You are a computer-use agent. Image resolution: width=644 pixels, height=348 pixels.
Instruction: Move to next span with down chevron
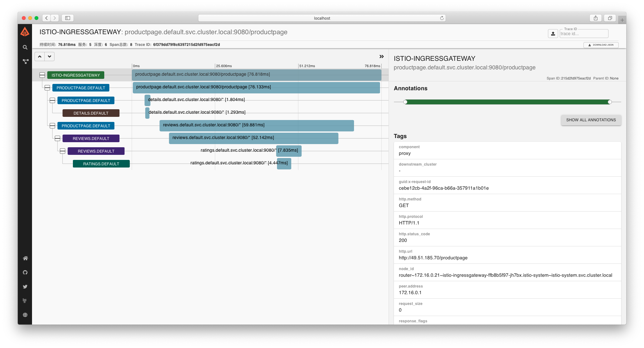49,57
